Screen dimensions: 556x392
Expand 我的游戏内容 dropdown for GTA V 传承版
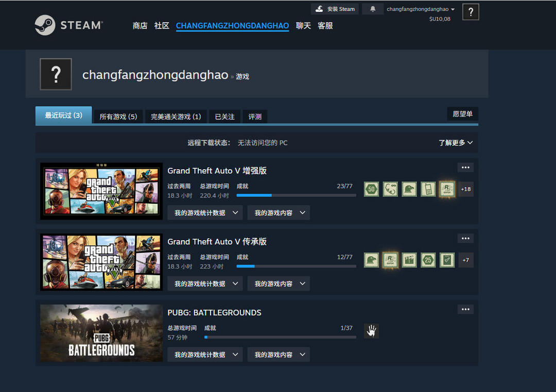click(x=279, y=284)
